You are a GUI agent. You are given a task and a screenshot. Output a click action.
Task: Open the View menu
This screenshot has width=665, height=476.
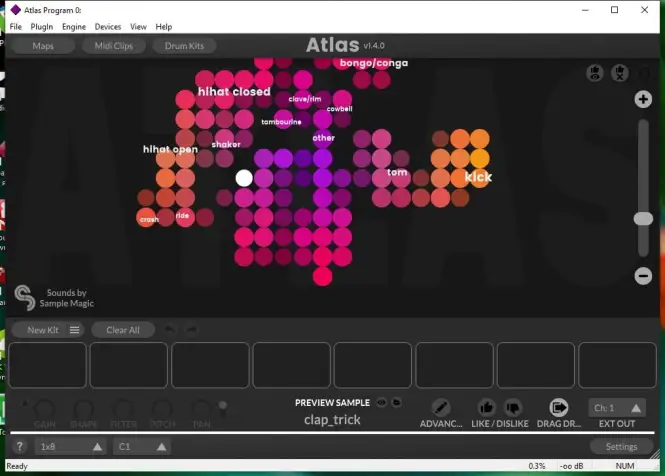coord(138,27)
